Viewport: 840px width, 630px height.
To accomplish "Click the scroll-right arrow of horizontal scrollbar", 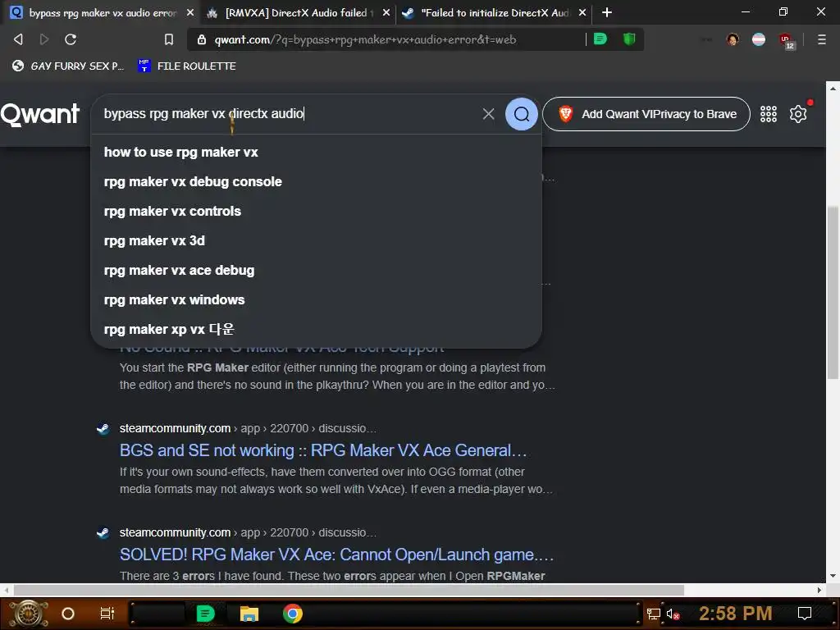I will click(819, 591).
